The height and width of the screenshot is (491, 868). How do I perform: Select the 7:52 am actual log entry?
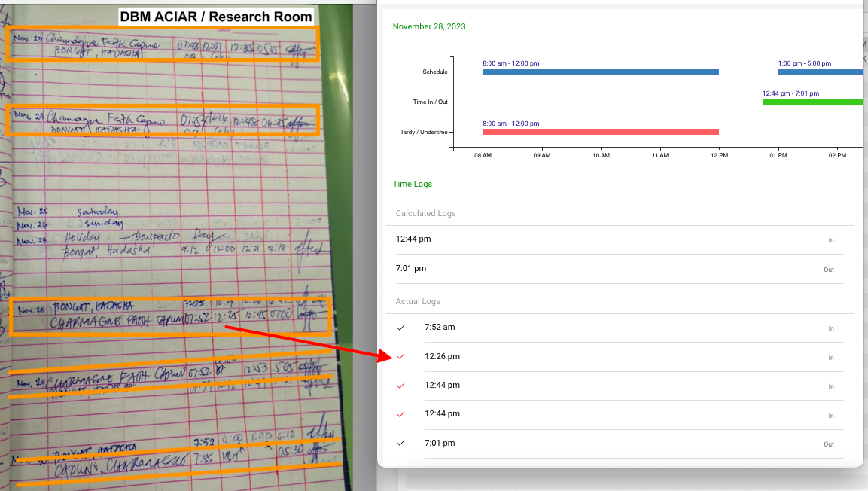click(440, 328)
